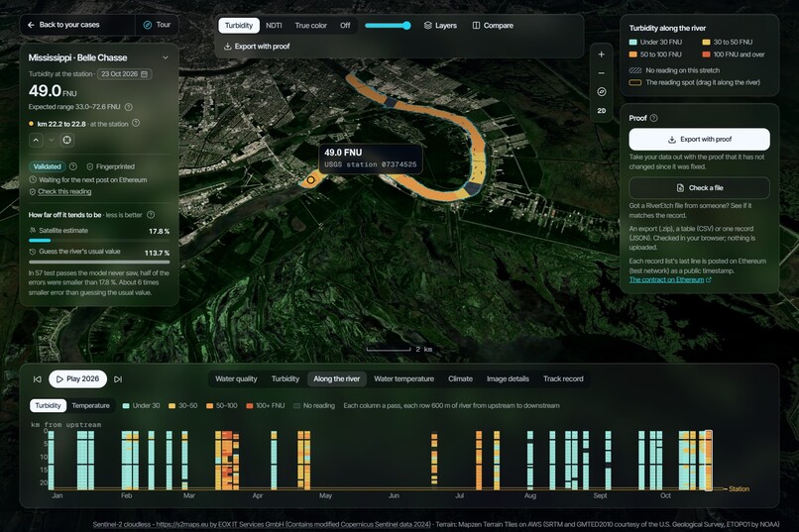This screenshot has width=799, height=532.
Task: Recenter reading spot on the station
Action: tap(66, 140)
